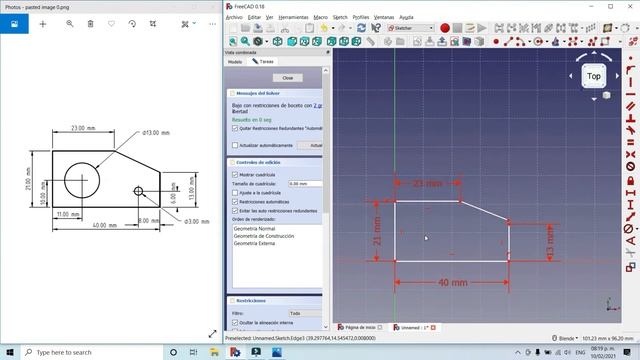
Task: Select the rectangle sketcher tool
Action: tap(605, 41)
